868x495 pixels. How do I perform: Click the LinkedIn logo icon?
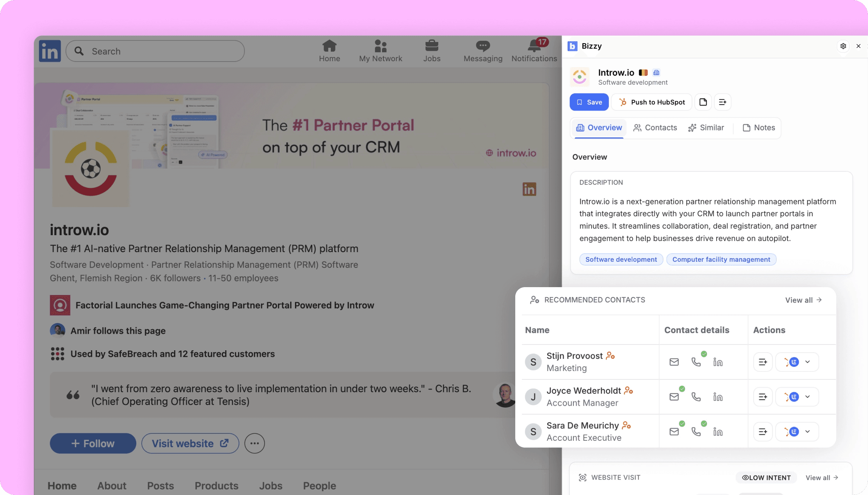[x=50, y=51]
